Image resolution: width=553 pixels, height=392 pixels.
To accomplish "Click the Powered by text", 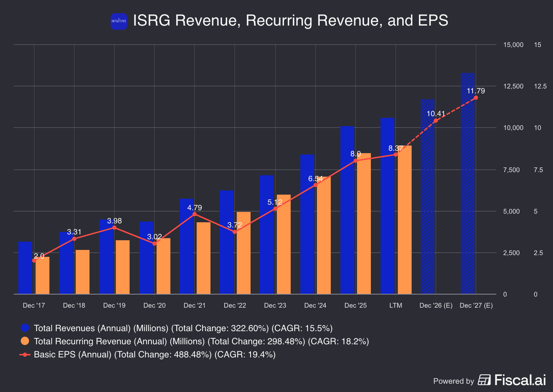I will (x=453, y=381).
